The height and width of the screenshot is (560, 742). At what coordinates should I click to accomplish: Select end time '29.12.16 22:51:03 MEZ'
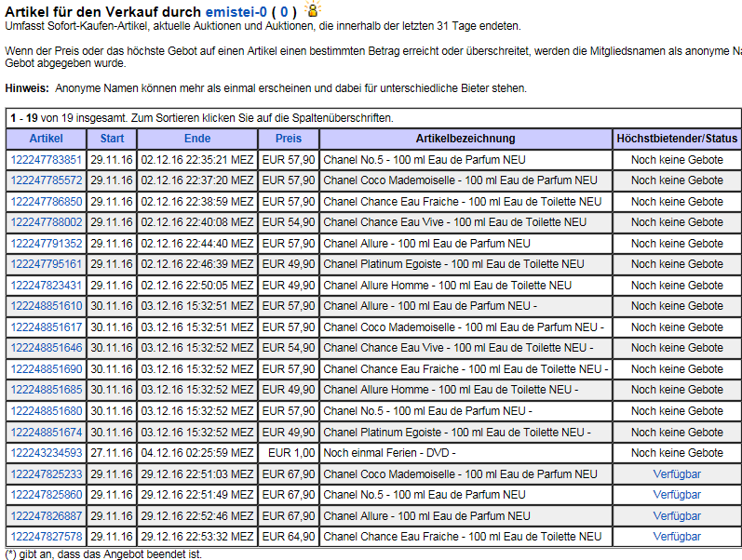tap(196, 473)
